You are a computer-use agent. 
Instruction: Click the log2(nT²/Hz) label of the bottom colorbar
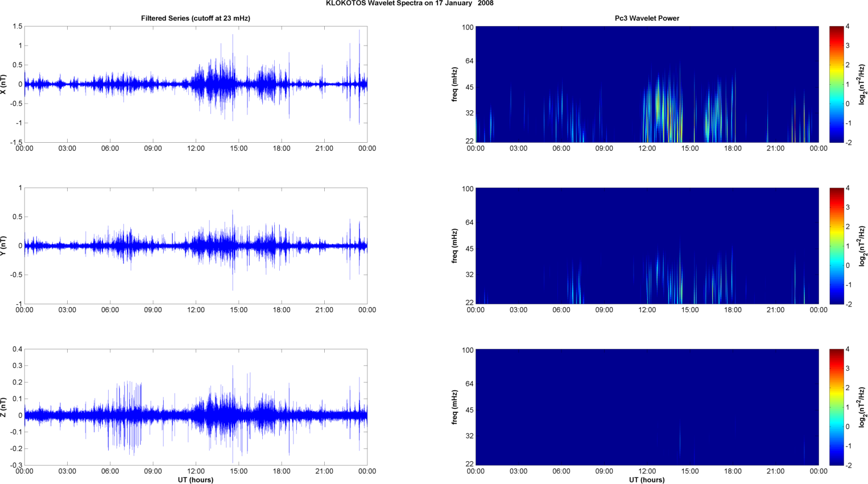click(x=862, y=407)
